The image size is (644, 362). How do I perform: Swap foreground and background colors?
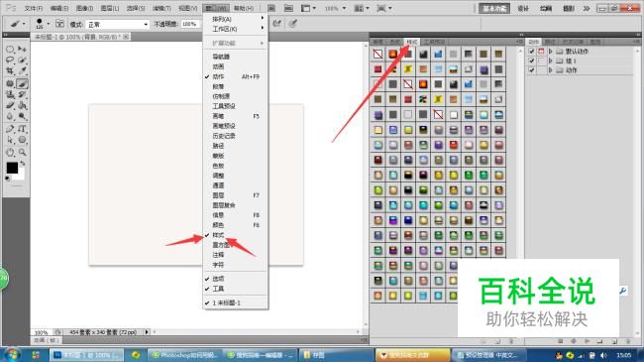click(x=23, y=164)
